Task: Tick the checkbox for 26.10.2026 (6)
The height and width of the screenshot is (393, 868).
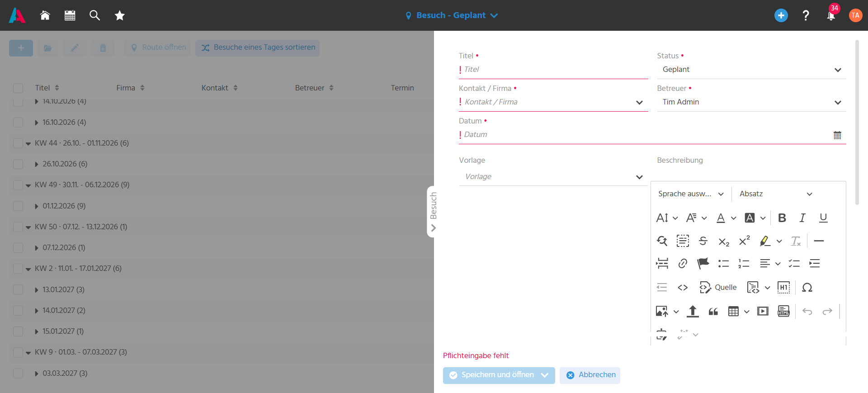Action: [x=18, y=164]
